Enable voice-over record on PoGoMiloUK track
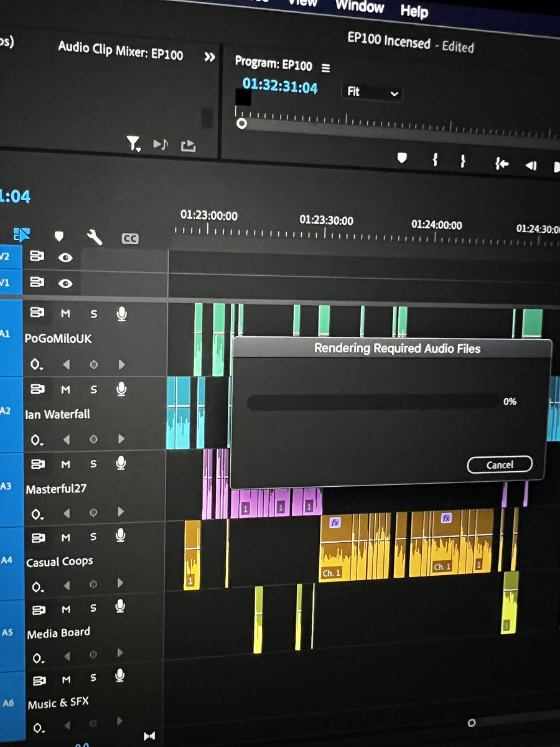The width and height of the screenshot is (560, 747). coord(121,314)
